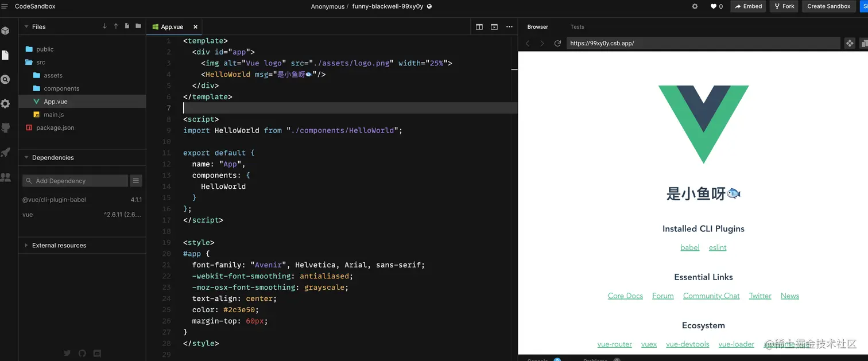This screenshot has height=361, width=868.
Task: Click Create Sandbox button
Action: tap(828, 6)
